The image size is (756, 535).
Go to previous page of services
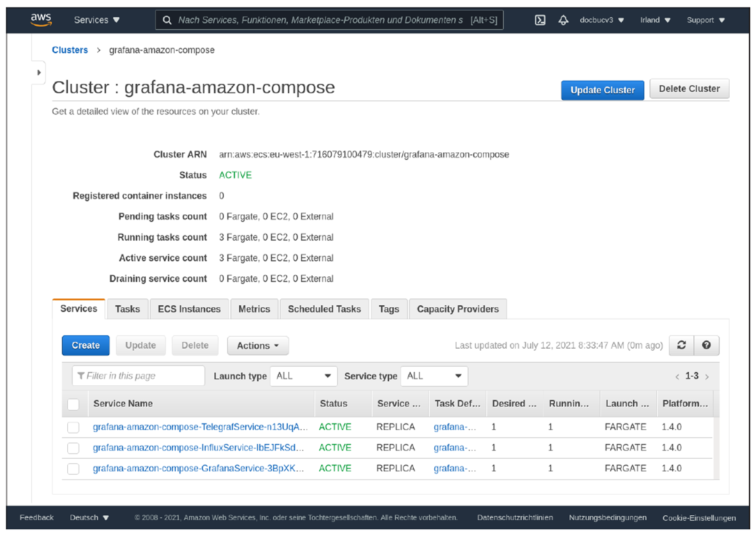677,376
